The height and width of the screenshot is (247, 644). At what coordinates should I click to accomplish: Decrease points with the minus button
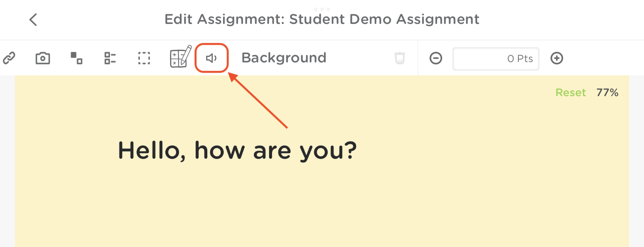435,59
